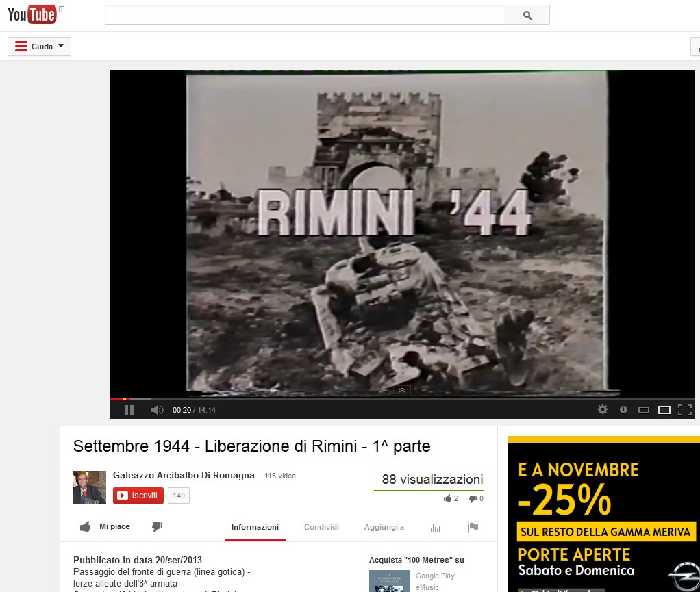Viewport: 700px width, 592px height.
Task: Click the Pubblicato in data 20/set/2013 text
Action: click(x=138, y=560)
